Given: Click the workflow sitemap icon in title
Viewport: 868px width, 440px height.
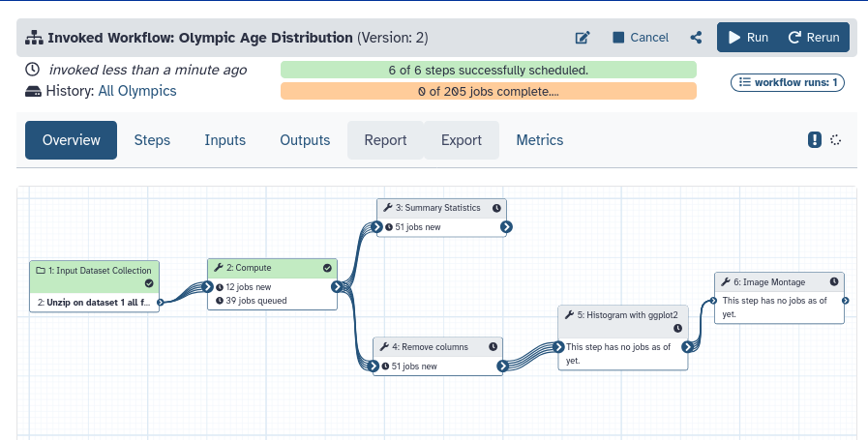Looking at the screenshot, I should [x=34, y=38].
